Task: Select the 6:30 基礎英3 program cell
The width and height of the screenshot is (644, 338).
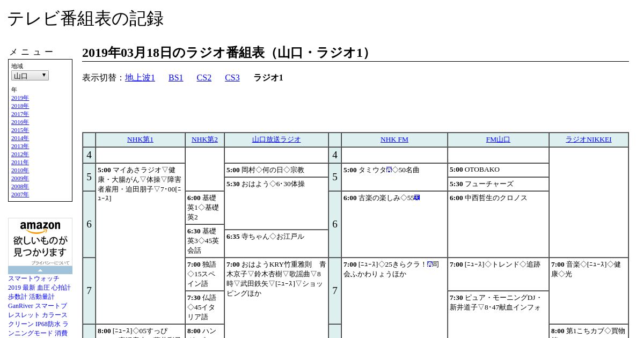Action: point(204,241)
